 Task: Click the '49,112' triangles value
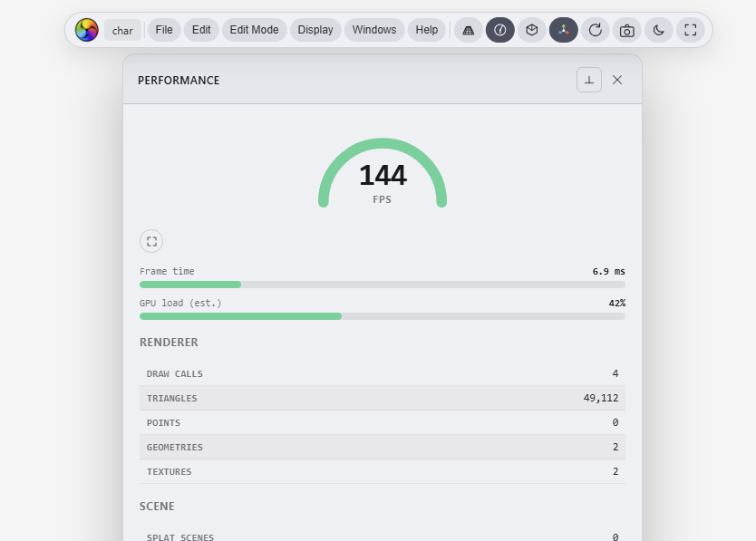[x=601, y=399]
